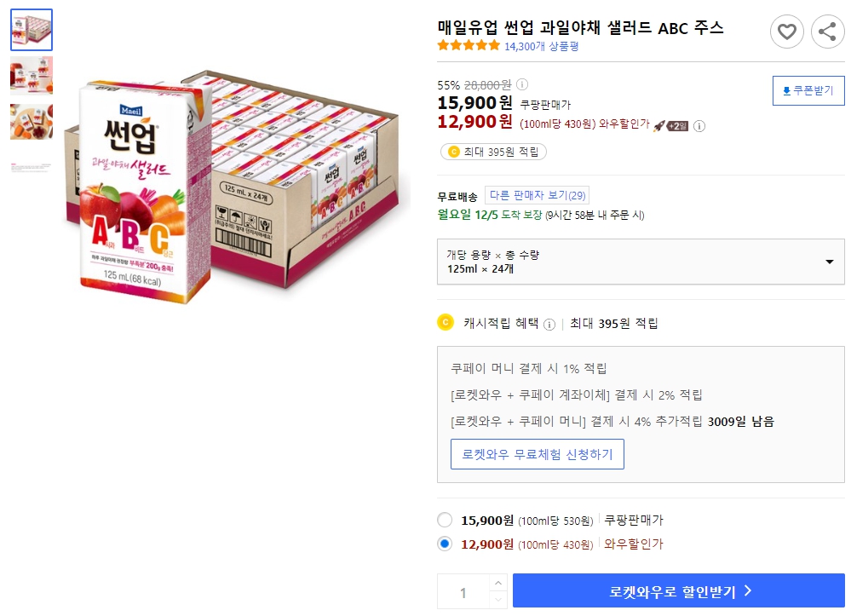Select the 12,900원 와우할인가 radio option

pos(444,543)
